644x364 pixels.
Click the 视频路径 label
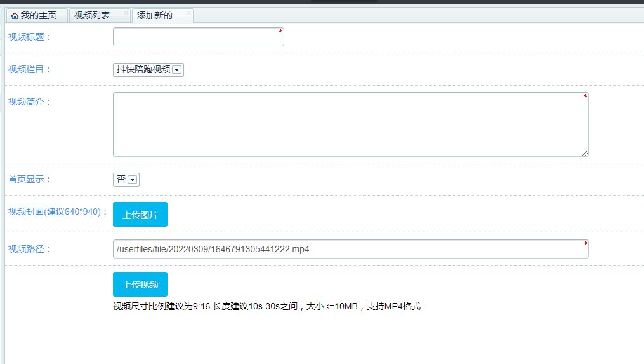pos(29,249)
